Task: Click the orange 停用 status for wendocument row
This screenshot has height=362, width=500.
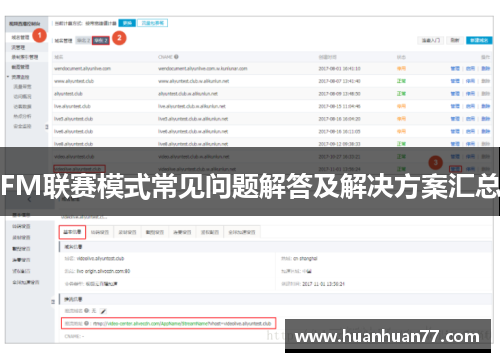Action: click(401, 68)
